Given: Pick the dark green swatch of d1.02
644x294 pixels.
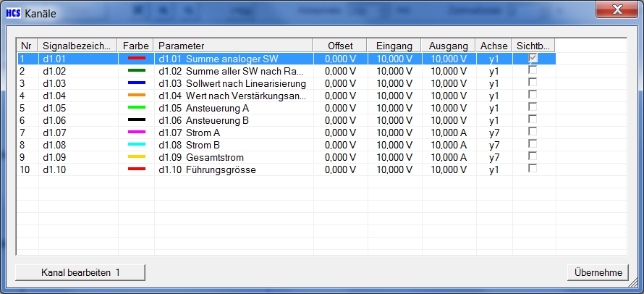Looking at the screenshot, I should (137, 71).
